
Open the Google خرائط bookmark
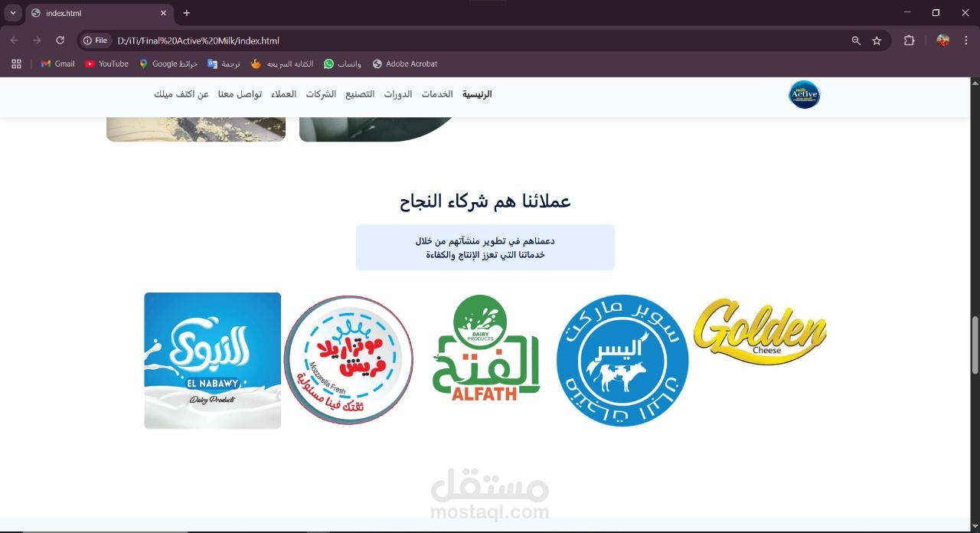(x=168, y=64)
